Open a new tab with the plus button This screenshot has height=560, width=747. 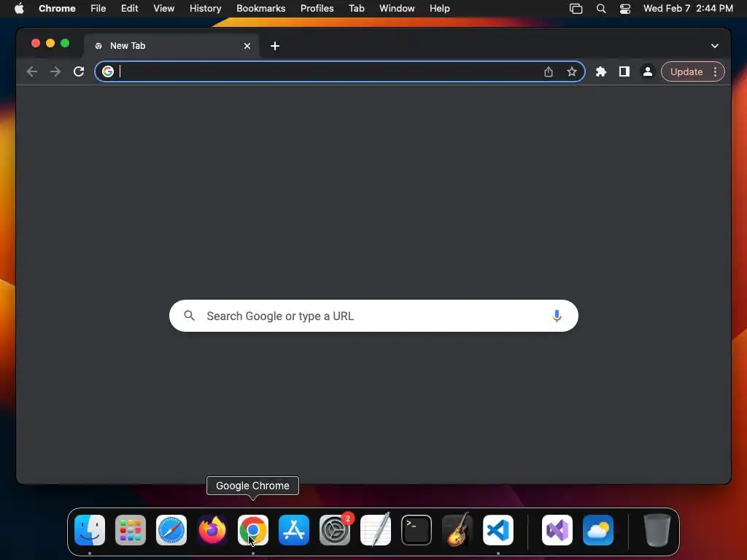[x=275, y=46]
